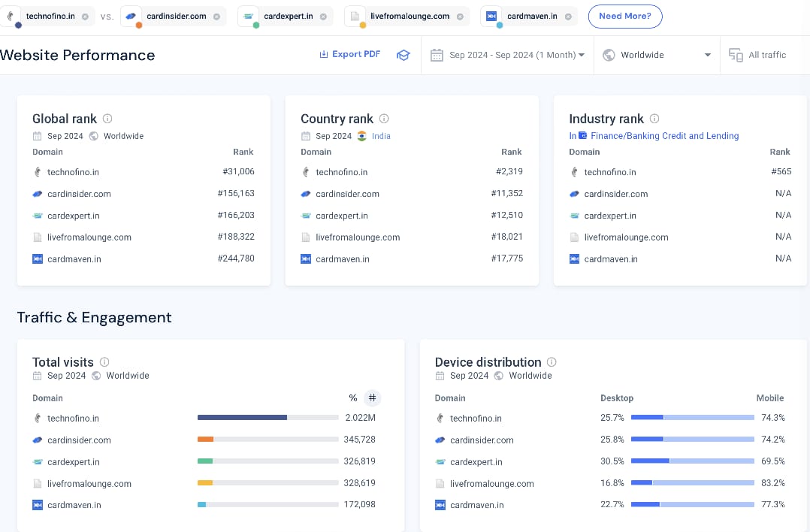The image size is (810, 532).
Task: Remove technofino.in from the comparison bar
Action: [85, 17]
